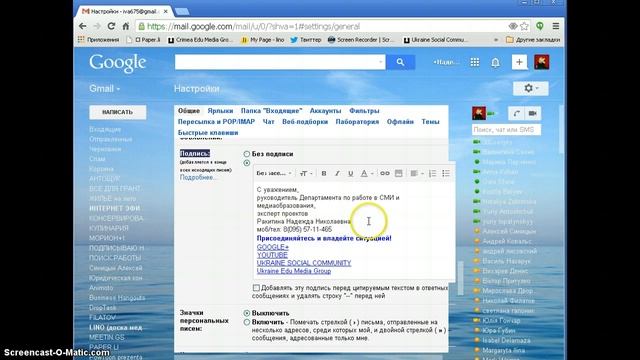Insert an image into the signature
The width and height of the screenshot is (640, 360).
coord(398,173)
